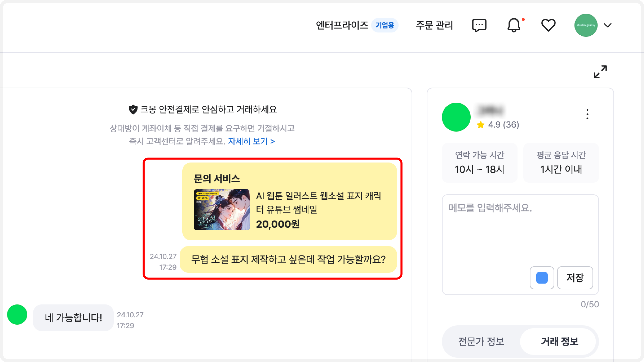Open the chat messages icon
644x362 pixels.
(479, 25)
